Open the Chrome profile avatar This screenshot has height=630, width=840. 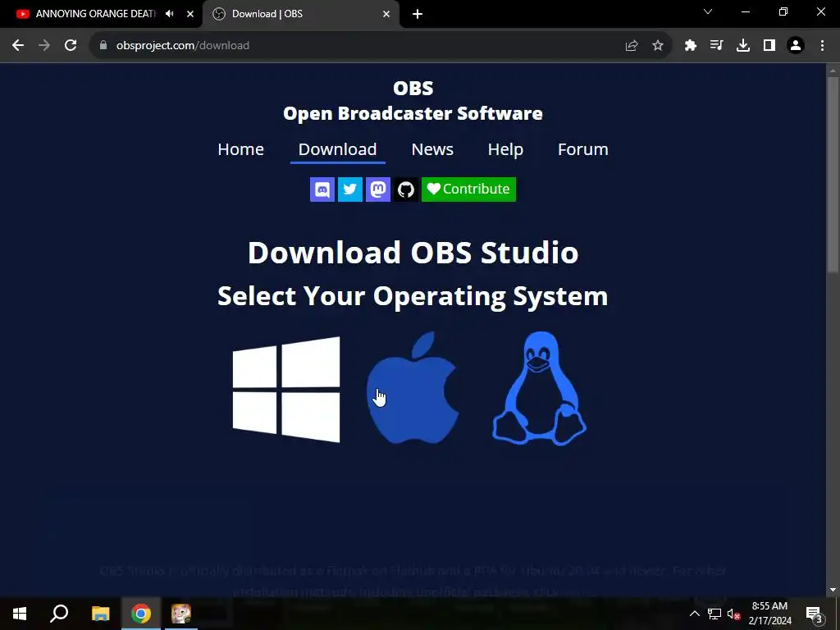[x=796, y=46]
